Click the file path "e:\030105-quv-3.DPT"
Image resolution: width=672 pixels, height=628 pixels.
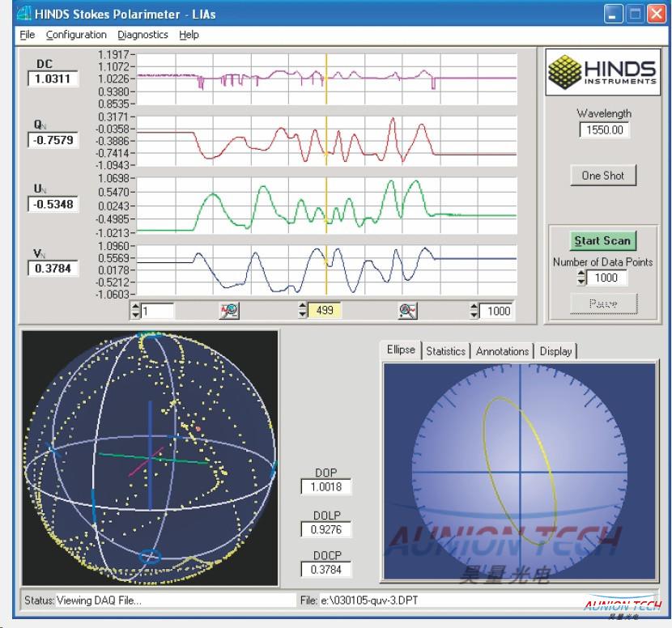[x=369, y=600]
